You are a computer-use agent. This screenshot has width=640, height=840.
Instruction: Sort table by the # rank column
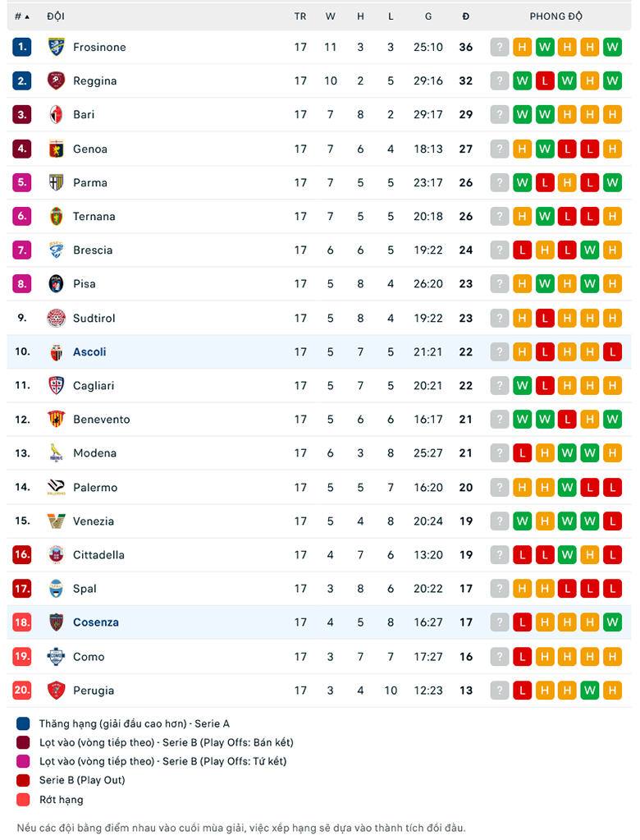click(x=22, y=16)
